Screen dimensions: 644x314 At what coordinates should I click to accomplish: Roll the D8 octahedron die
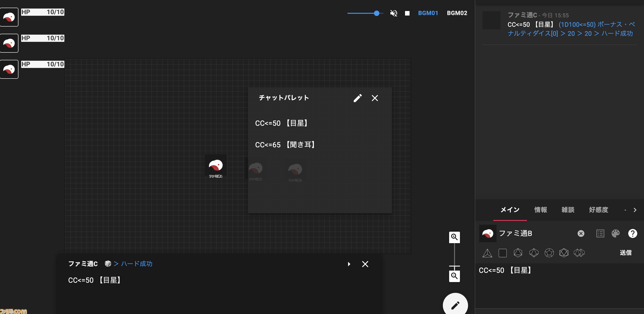tap(518, 253)
